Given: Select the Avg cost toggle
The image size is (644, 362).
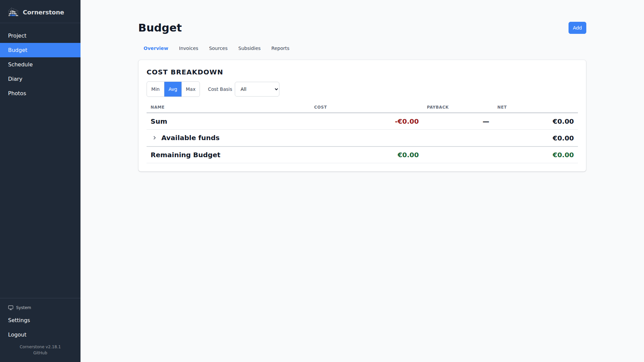Looking at the screenshot, I should (173, 89).
